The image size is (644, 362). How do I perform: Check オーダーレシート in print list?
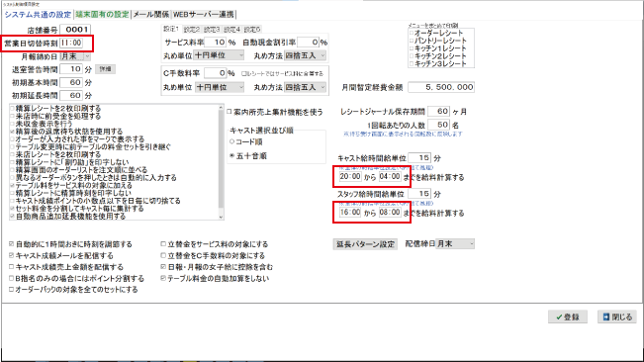pos(412,33)
